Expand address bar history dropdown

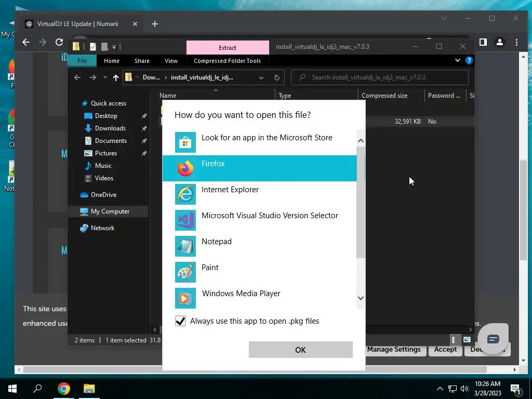coord(261,78)
